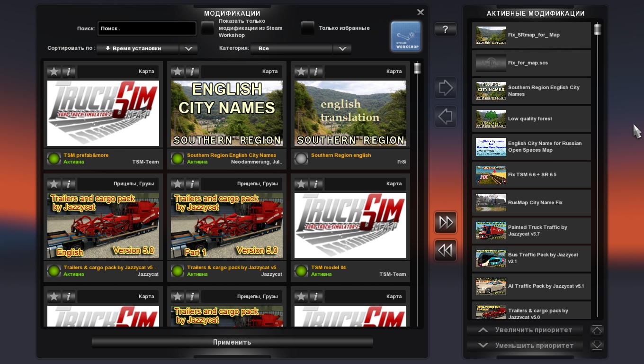
Task: Select Southern Region English City Names active entry
Action: point(531,91)
